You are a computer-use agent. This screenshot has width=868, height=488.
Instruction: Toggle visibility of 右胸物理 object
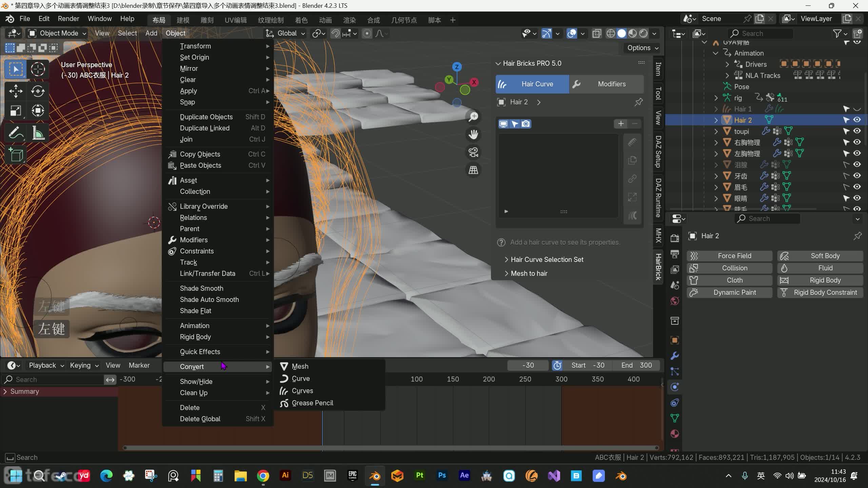click(x=857, y=142)
